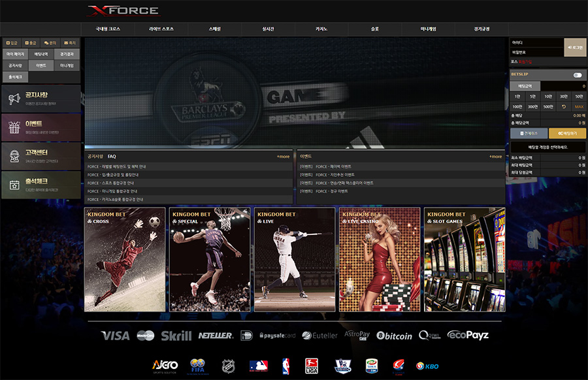Open the 슬롯 menu
Viewport: 588px width, 380px height.
(x=375, y=29)
